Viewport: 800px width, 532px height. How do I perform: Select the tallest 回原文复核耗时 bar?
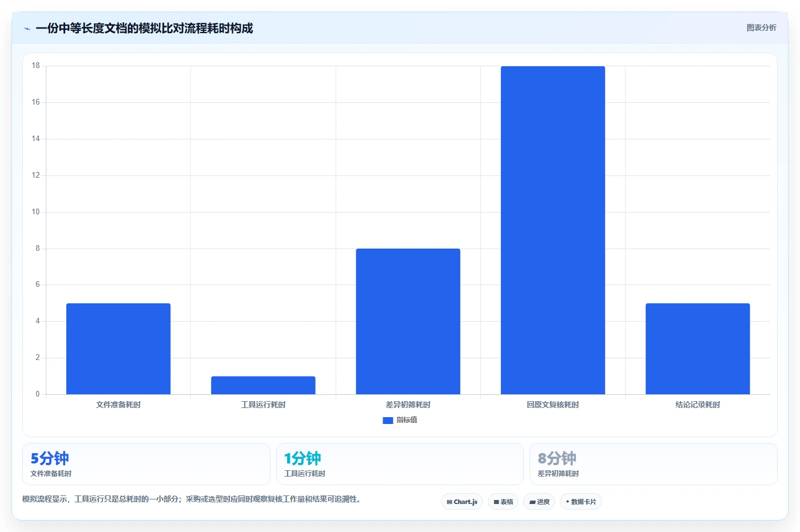[553, 230]
